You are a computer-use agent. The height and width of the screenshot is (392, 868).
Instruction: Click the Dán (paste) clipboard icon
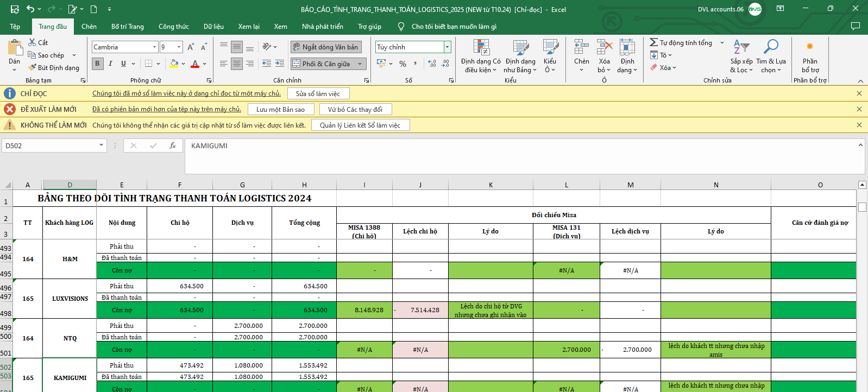pos(15,47)
